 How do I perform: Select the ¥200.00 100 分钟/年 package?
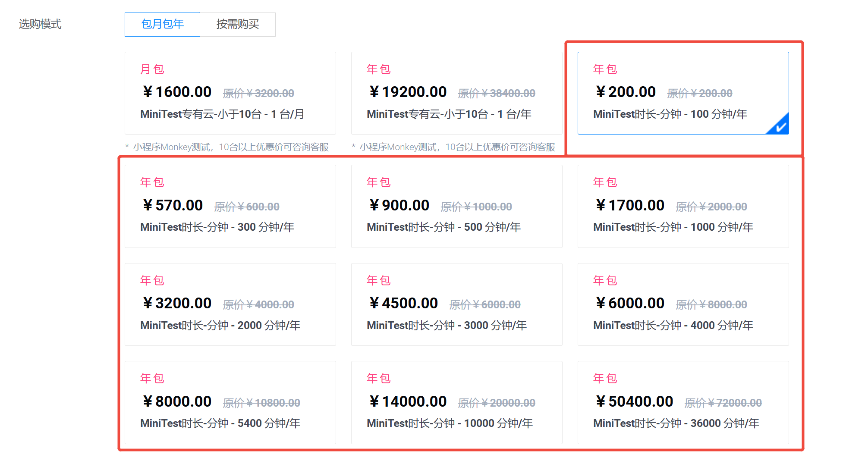[683, 93]
